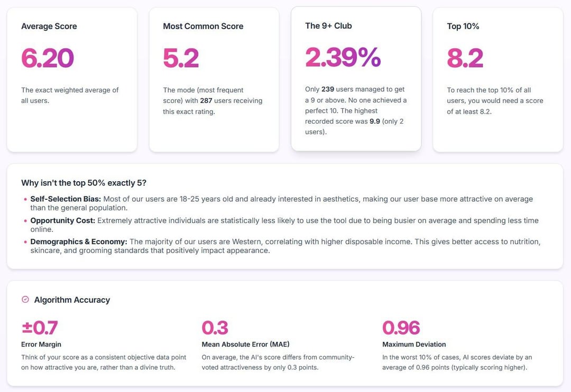Click the 0.96 Maximum Deviation figure
Screen dimensions: 571x392
pyautogui.click(x=401, y=328)
